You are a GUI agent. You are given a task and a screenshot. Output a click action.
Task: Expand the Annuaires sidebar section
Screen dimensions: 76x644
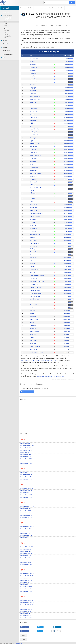point(6,12)
